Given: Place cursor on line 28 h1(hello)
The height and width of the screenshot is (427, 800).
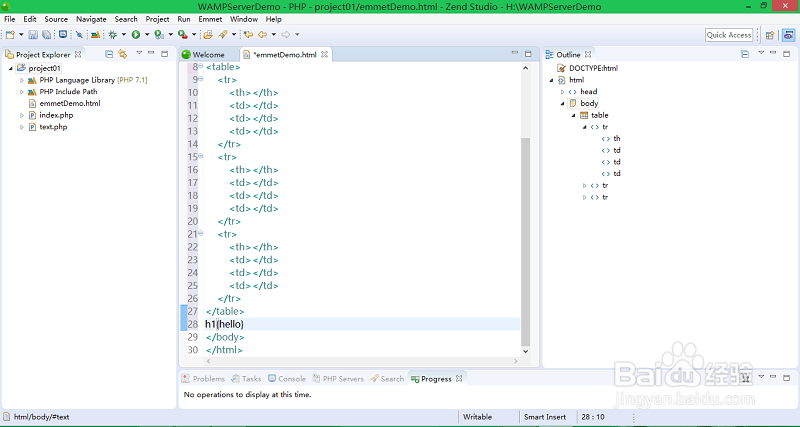Looking at the screenshot, I should [x=224, y=324].
